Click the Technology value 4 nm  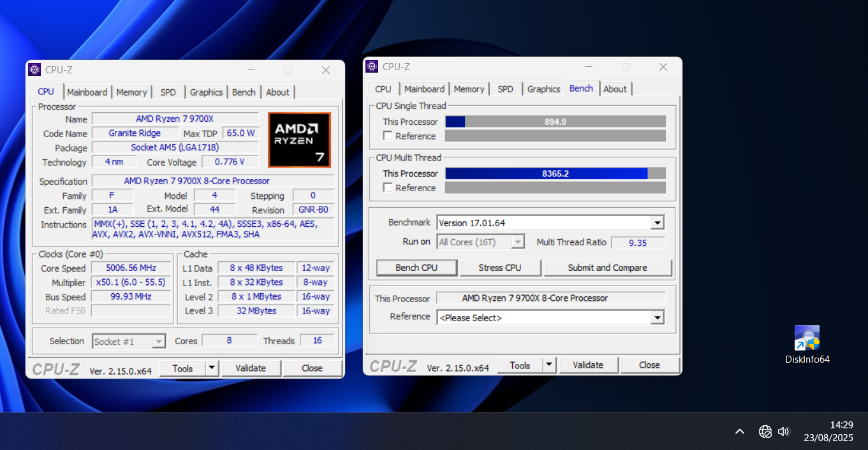pyautogui.click(x=114, y=162)
